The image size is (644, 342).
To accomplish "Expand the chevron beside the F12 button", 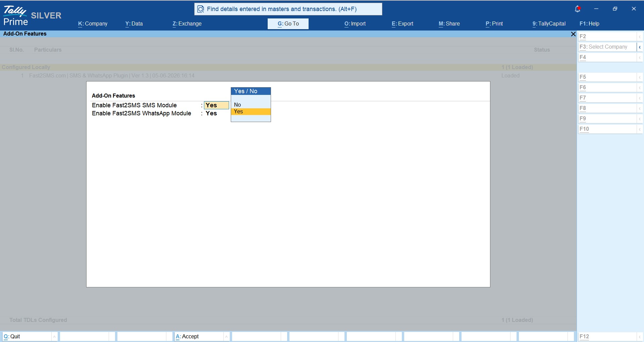I will tap(640, 337).
